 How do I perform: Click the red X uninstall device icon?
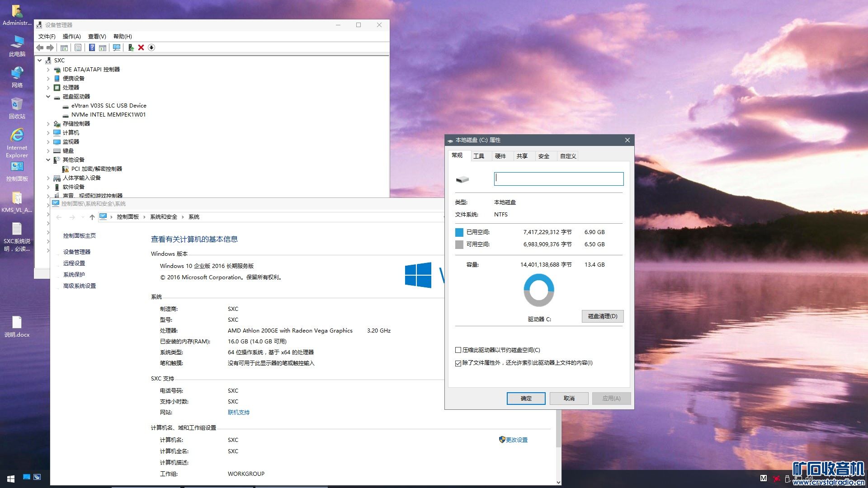coord(141,48)
